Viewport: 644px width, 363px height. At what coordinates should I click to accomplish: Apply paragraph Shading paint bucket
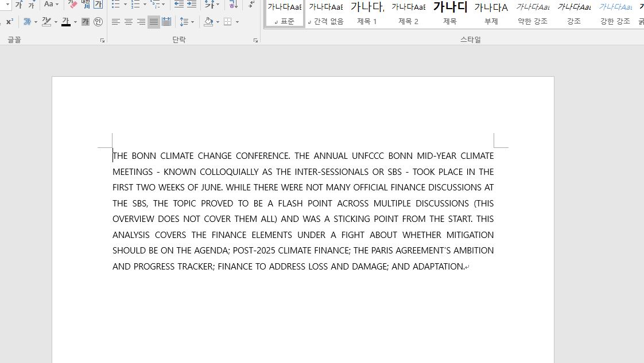point(209,22)
